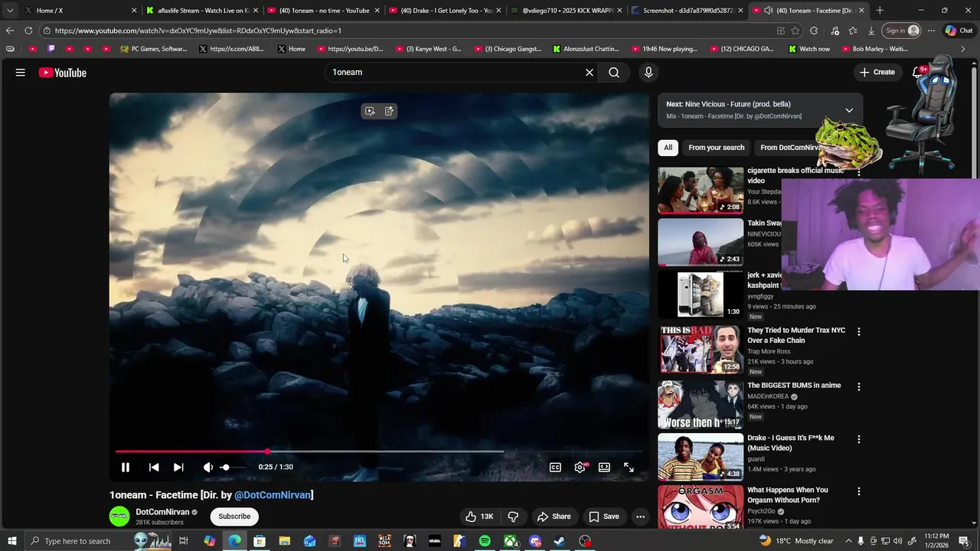Open Copilot Chat in the browser
The height and width of the screenshot is (551, 980).
coord(957,31)
